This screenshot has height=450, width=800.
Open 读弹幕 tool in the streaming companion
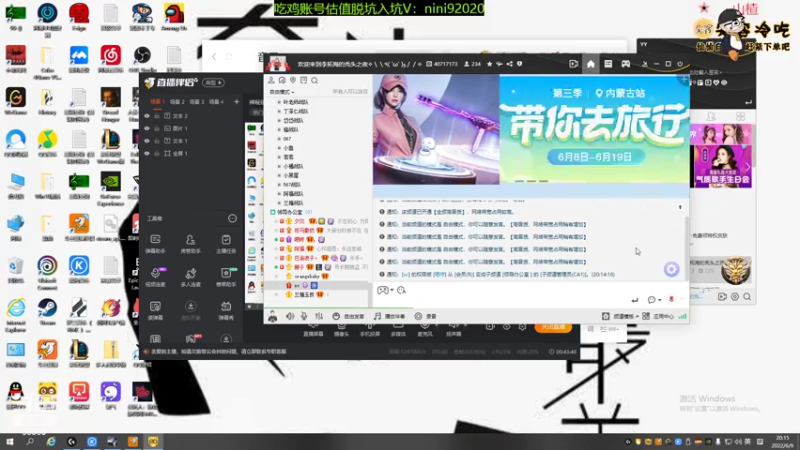(155, 310)
